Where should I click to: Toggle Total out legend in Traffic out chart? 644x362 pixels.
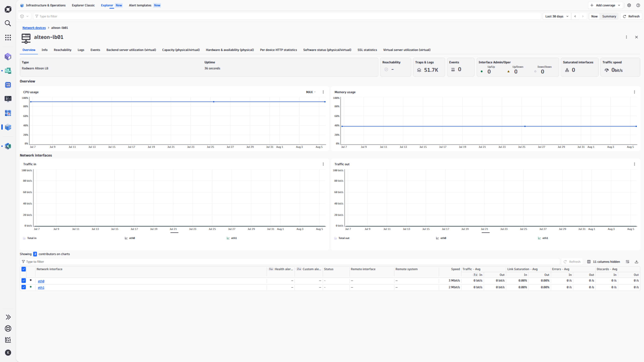[341, 238]
